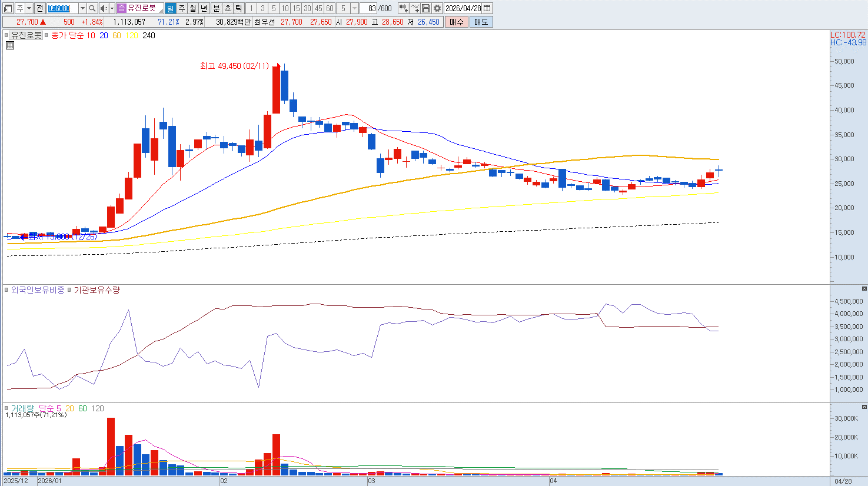Click the panel layout icon at the toolbar's start
This screenshot has width=868, height=486.
(8, 8)
